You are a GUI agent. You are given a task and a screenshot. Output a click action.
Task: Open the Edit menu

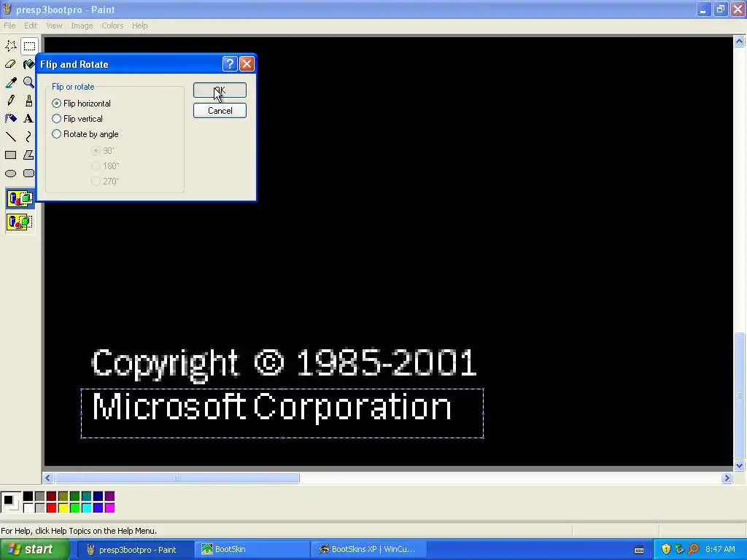click(31, 26)
